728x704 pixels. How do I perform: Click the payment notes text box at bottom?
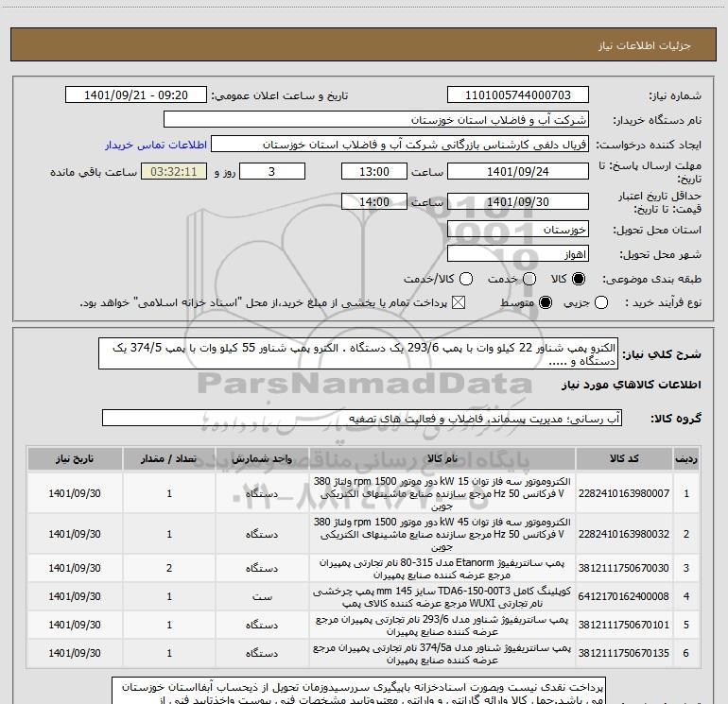click(359, 691)
